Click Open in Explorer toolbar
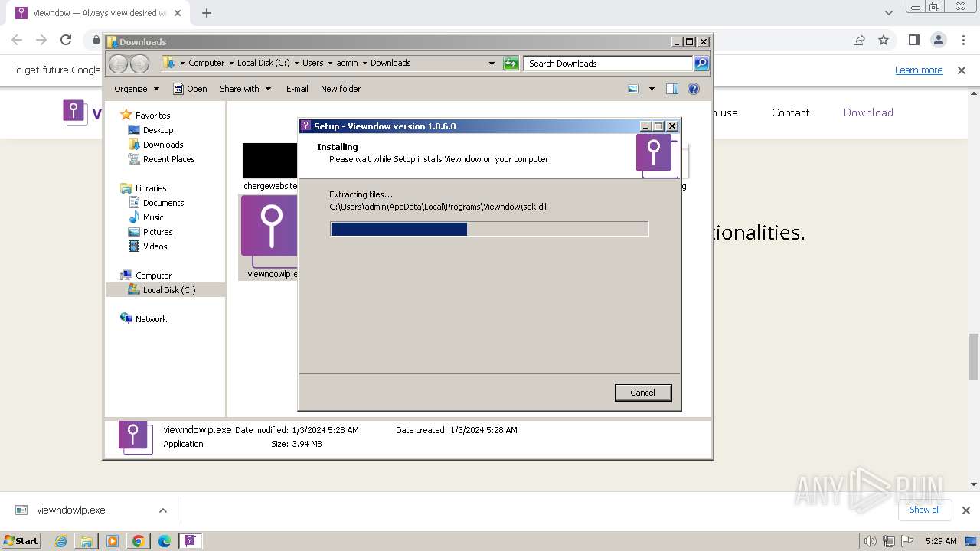The height and width of the screenshot is (551, 980). pyautogui.click(x=190, y=89)
